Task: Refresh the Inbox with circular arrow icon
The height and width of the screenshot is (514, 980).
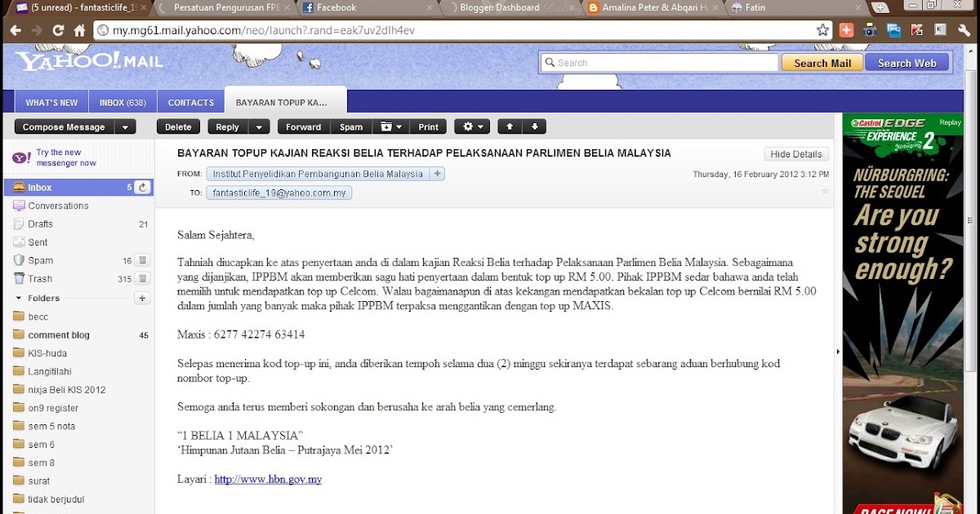Action: [x=142, y=188]
